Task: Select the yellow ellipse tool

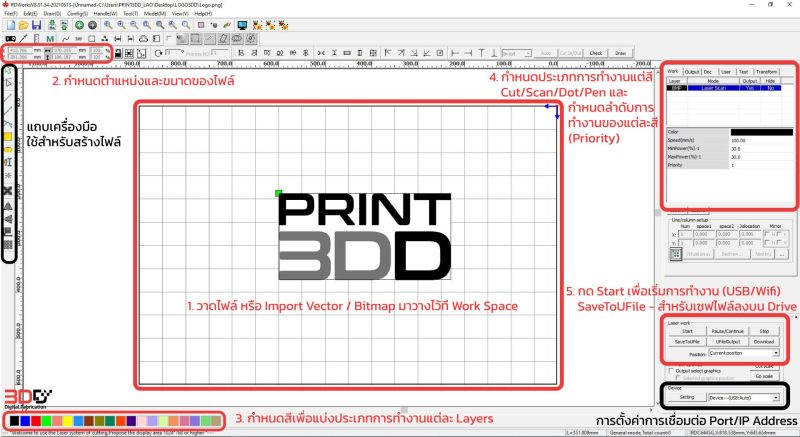Action: pos(8,150)
